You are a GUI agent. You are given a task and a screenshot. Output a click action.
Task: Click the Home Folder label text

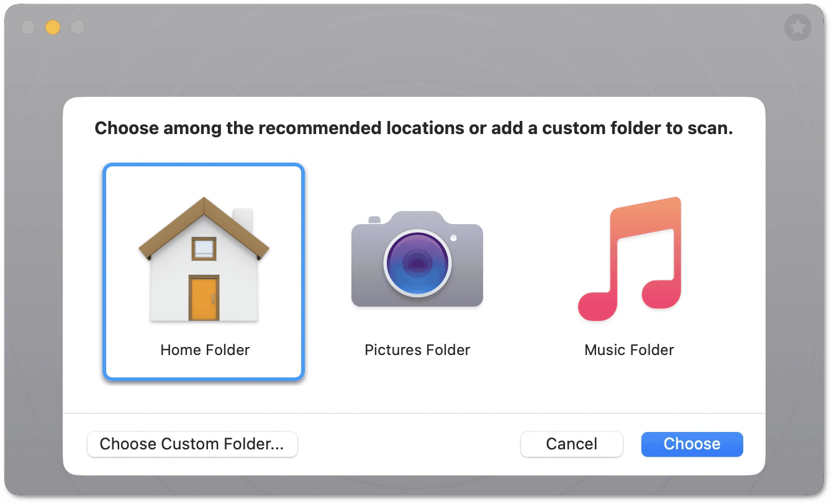tap(204, 349)
